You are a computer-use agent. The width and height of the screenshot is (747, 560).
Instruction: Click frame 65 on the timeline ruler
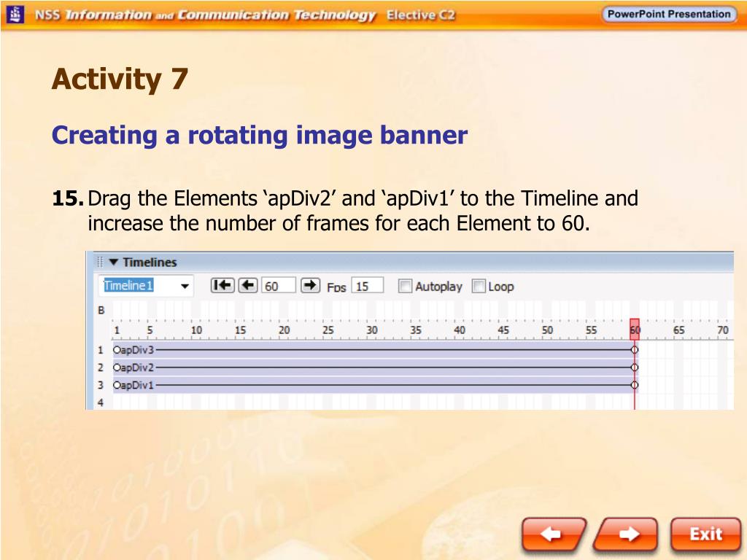pos(678,330)
